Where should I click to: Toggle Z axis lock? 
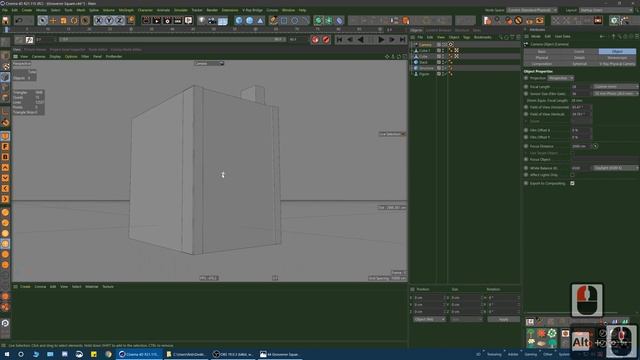point(120,20)
